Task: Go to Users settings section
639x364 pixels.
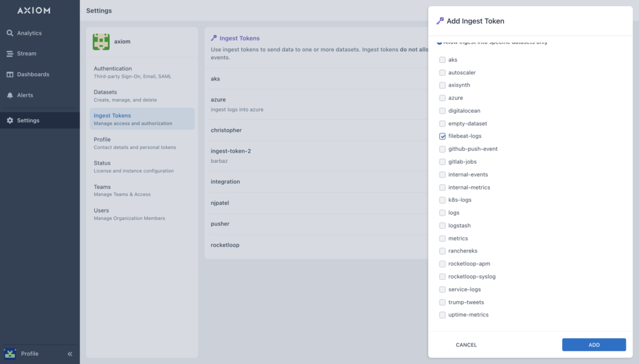Action: click(x=142, y=214)
